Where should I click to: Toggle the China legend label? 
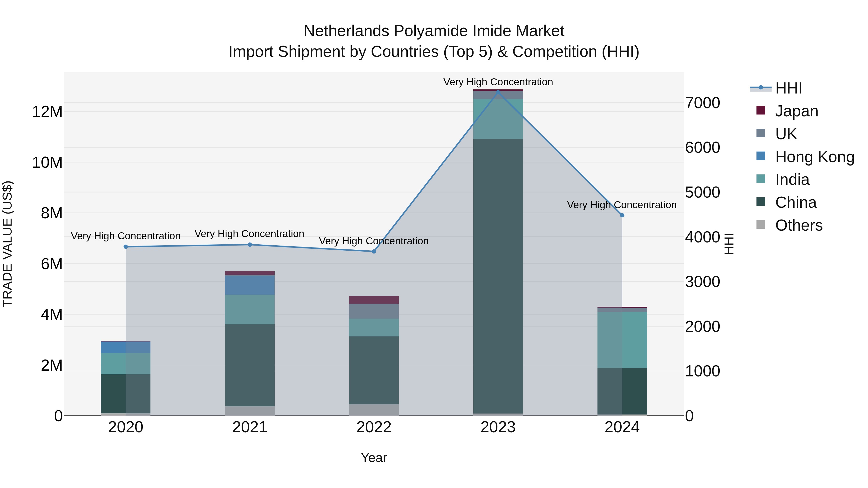(x=796, y=202)
